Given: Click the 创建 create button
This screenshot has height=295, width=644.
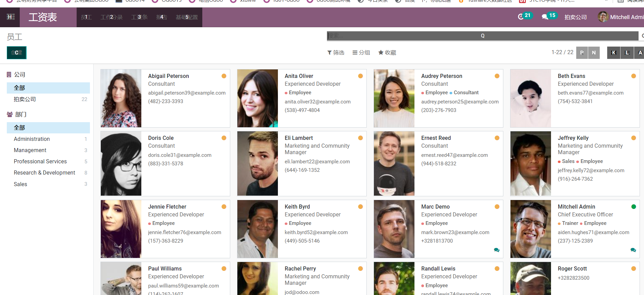Looking at the screenshot, I should 17,53.
